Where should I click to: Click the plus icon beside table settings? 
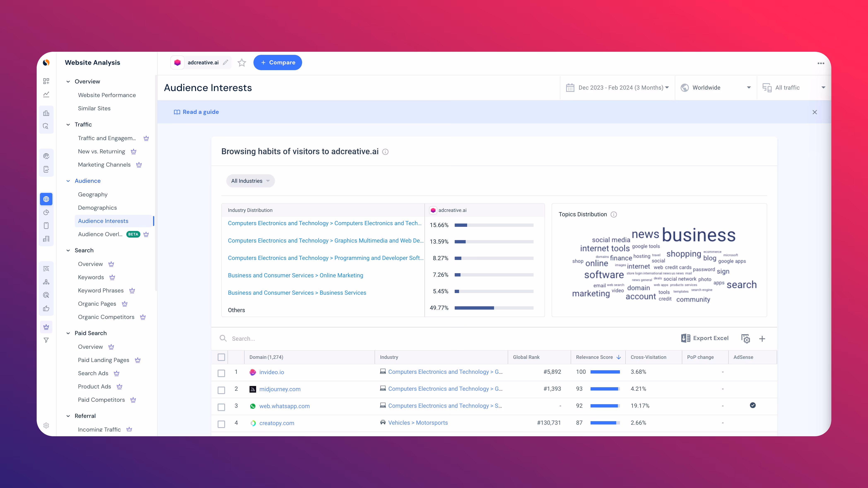(x=762, y=339)
